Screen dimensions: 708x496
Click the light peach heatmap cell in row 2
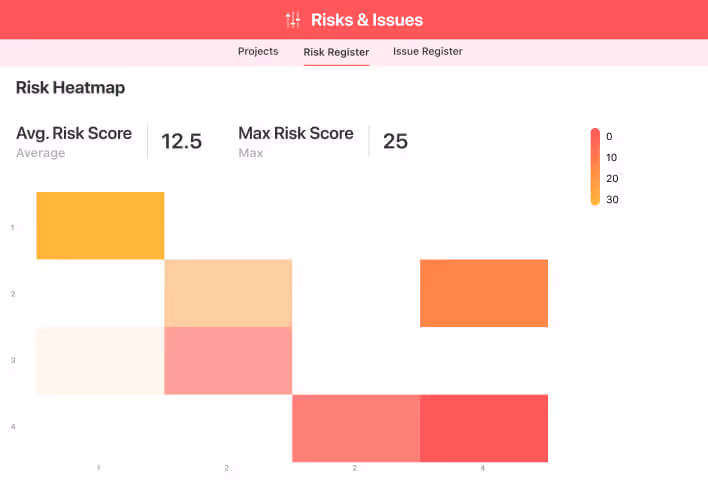228,293
